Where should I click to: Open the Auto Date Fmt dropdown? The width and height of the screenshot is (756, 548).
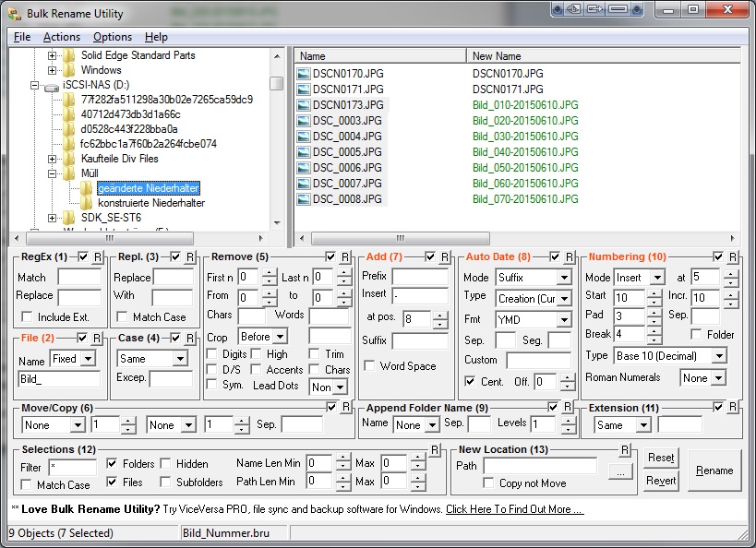tap(563, 320)
